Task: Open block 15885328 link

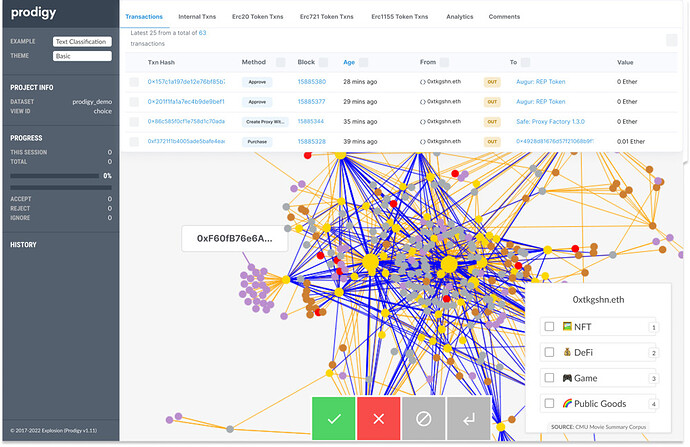Action: pos(312,142)
